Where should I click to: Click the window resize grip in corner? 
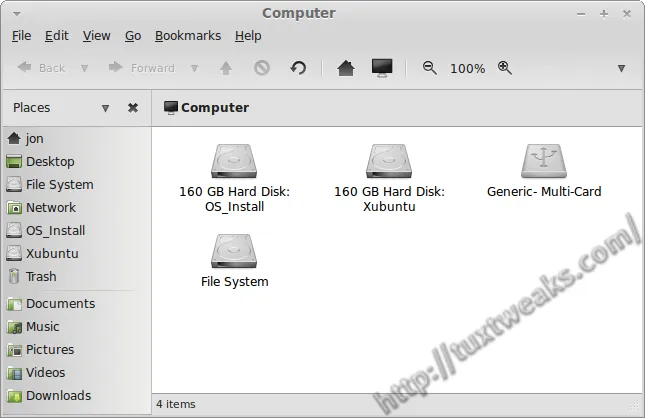click(x=635, y=406)
